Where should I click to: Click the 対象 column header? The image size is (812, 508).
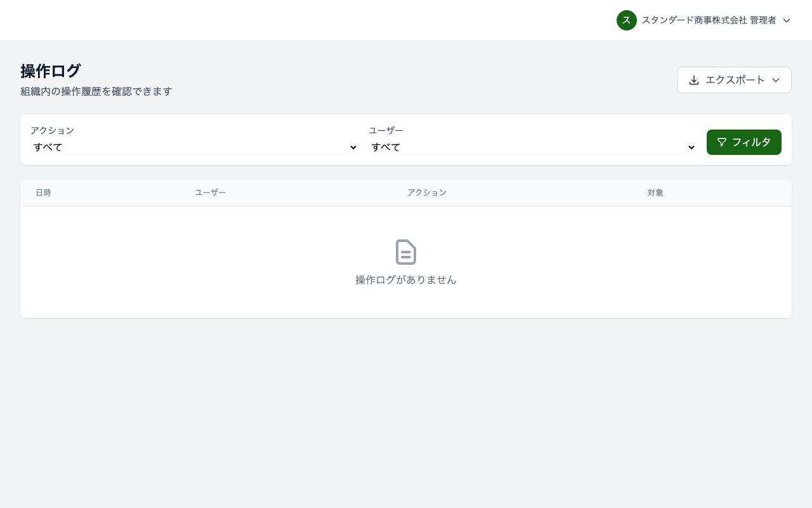pyautogui.click(x=655, y=193)
